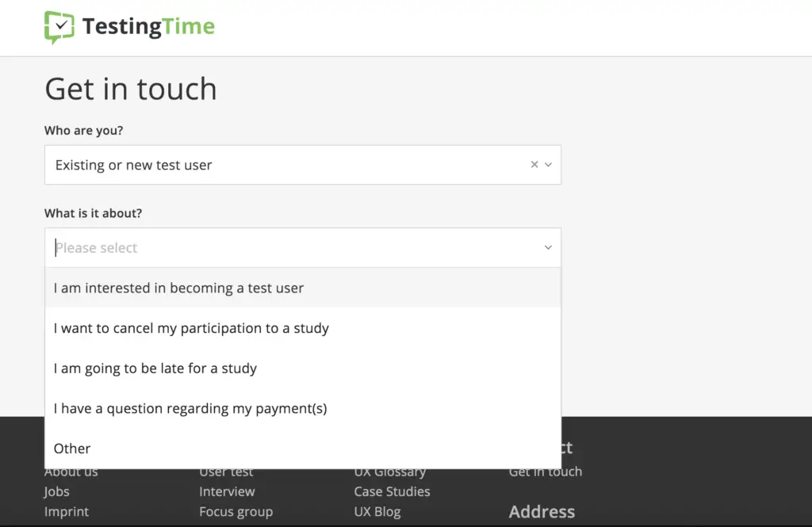Screen dimensions: 812x527
Task: Expand the 'Who are you?' dropdown chevron
Action: 549,165
